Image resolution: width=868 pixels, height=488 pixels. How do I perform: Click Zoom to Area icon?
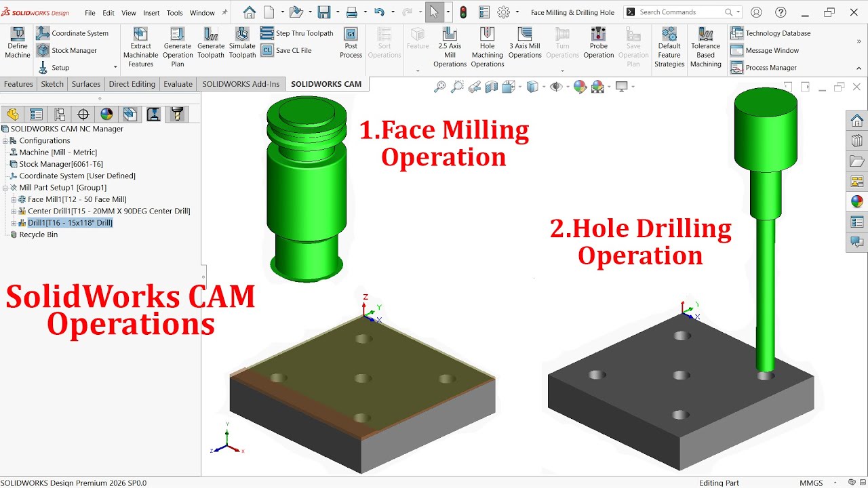coord(458,86)
